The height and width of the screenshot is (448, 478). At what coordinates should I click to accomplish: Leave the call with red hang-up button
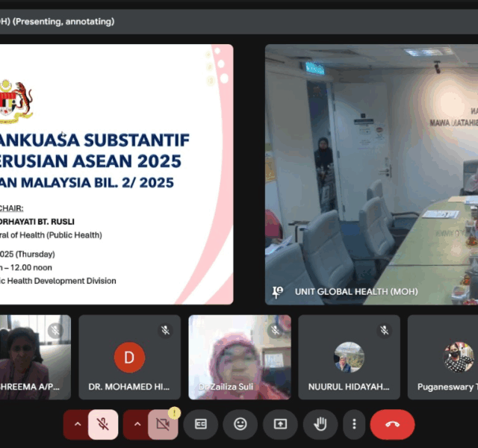(x=392, y=424)
